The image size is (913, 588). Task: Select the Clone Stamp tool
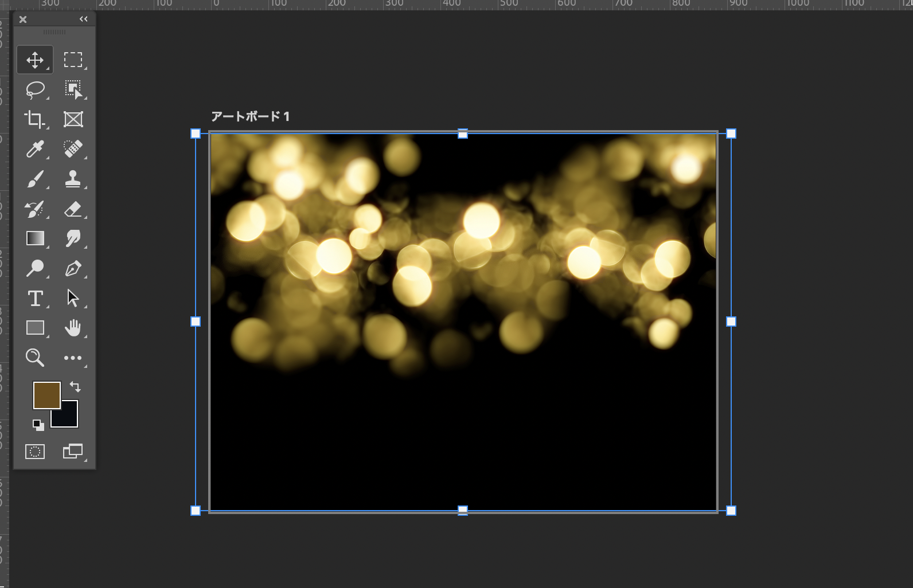(73, 179)
